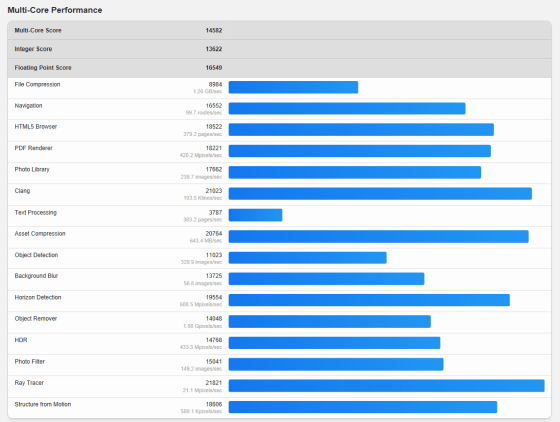Click the Photo Library score bar
Image resolution: width=560 pixels, height=422 pixels.
coord(355,172)
